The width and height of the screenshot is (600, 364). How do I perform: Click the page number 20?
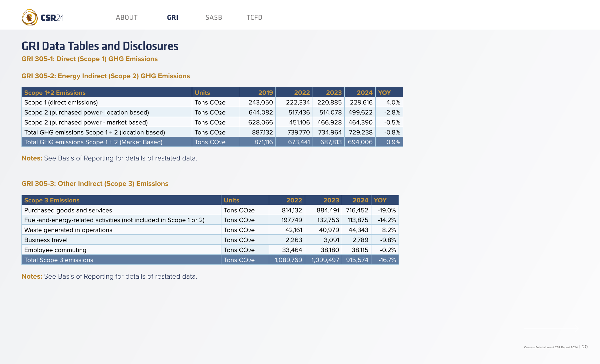[585, 347]
